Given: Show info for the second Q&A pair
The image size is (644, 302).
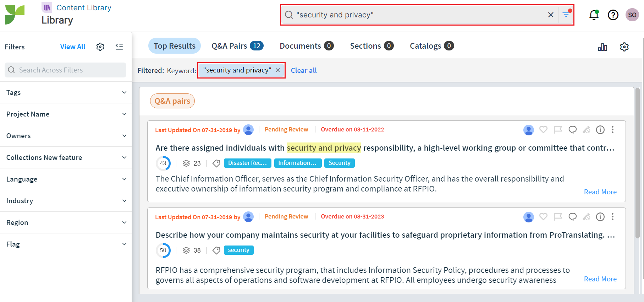Looking at the screenshot, I should click(600, 217).
